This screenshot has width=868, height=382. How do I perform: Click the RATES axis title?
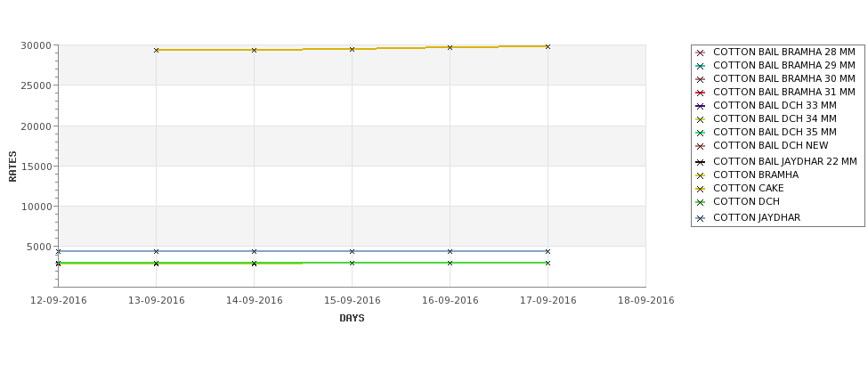click(13, 166)
